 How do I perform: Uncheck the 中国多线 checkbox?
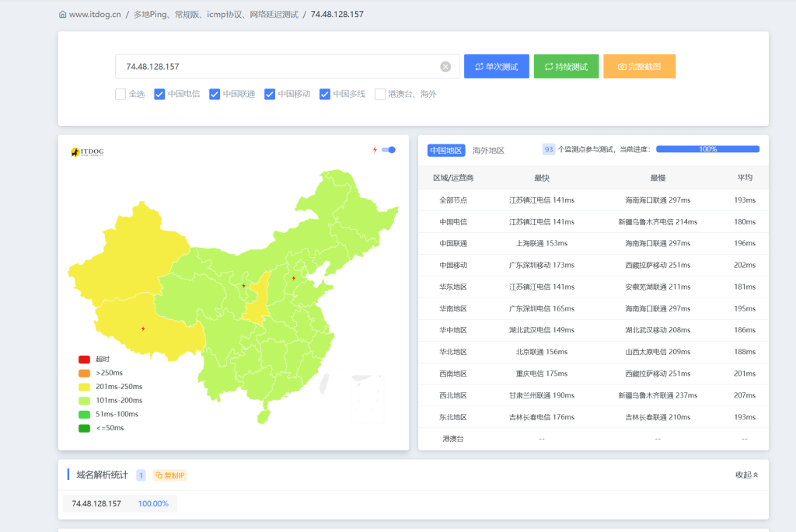click(x=325, y=94)
